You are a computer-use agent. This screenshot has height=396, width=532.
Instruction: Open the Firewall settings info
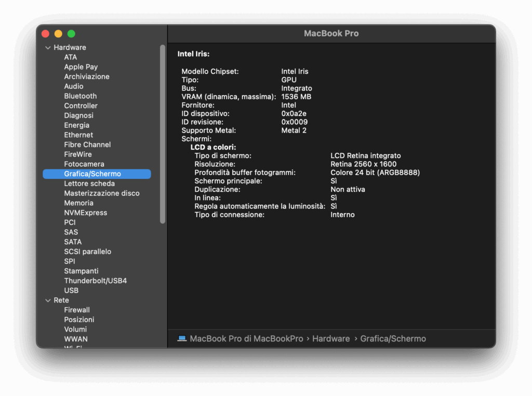tap(77, 310)
